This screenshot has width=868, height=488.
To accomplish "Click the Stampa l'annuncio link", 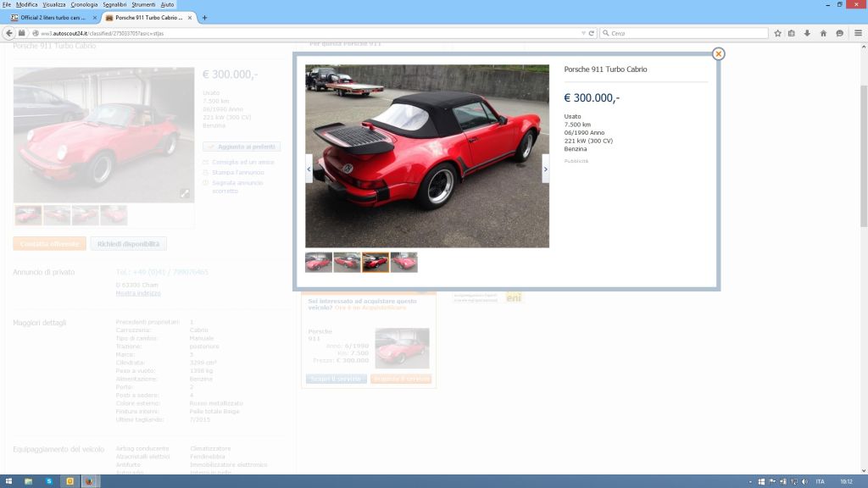I will pos(238,173).
